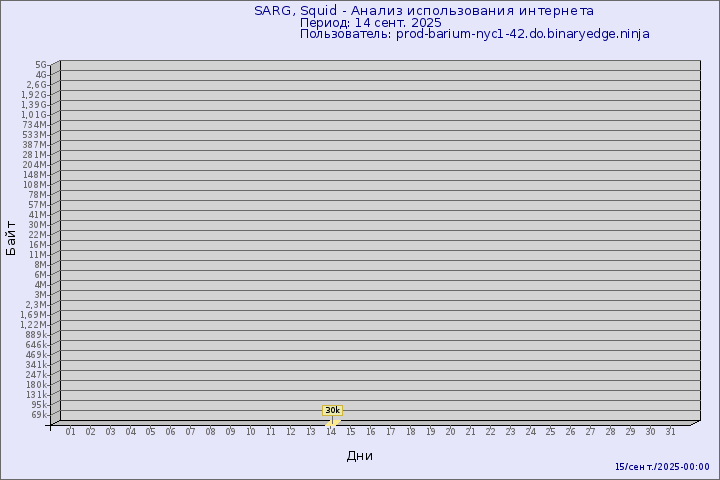Click the 69k label on the y-axis
Viewport: 720px width, 480px height.
38,414
